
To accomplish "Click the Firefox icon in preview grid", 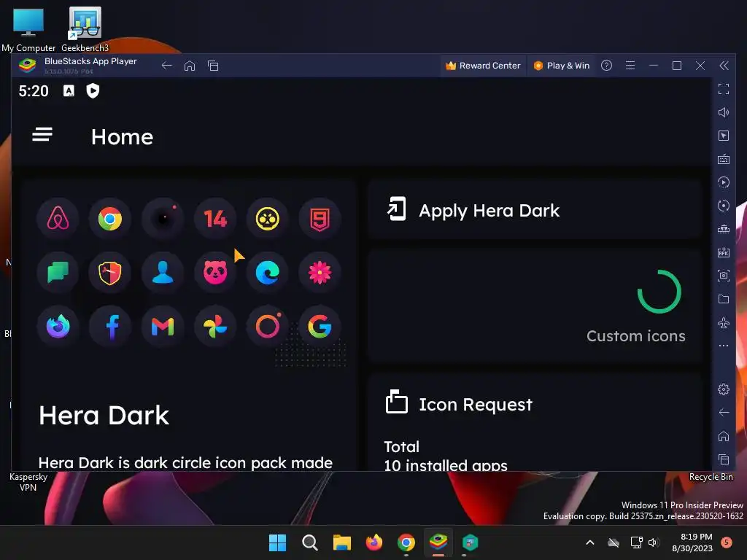I will (58, 327).
